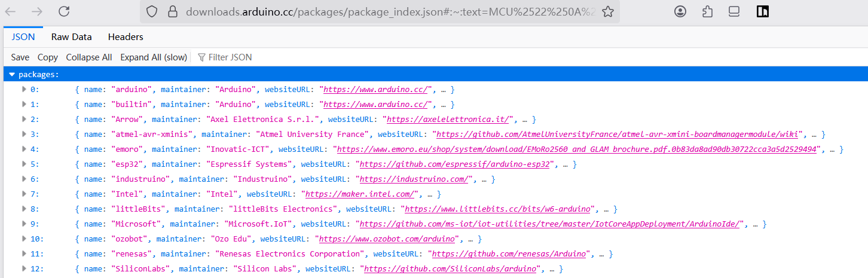Switch to the Headers tab

126,36
